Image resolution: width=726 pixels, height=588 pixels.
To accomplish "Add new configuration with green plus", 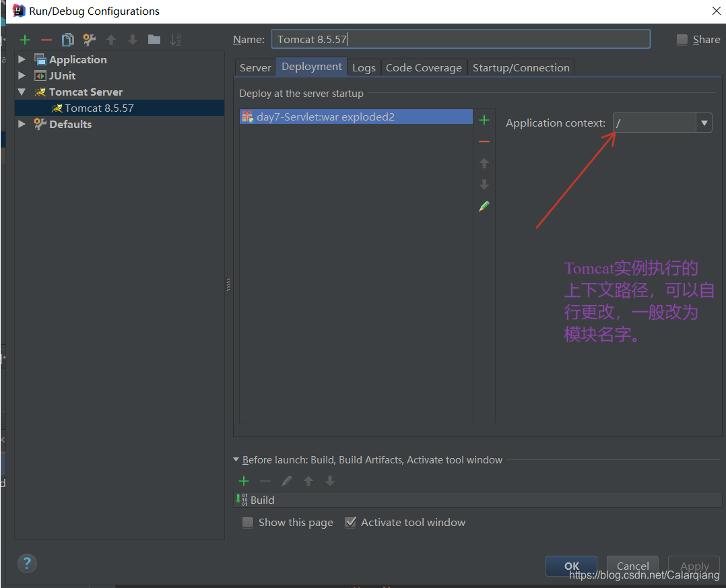I will [25, 40].
